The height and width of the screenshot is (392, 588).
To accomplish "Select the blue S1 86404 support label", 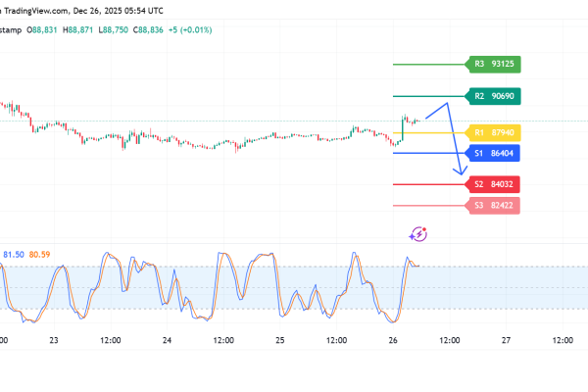I will pyautogui.click(x=495, y=154).
